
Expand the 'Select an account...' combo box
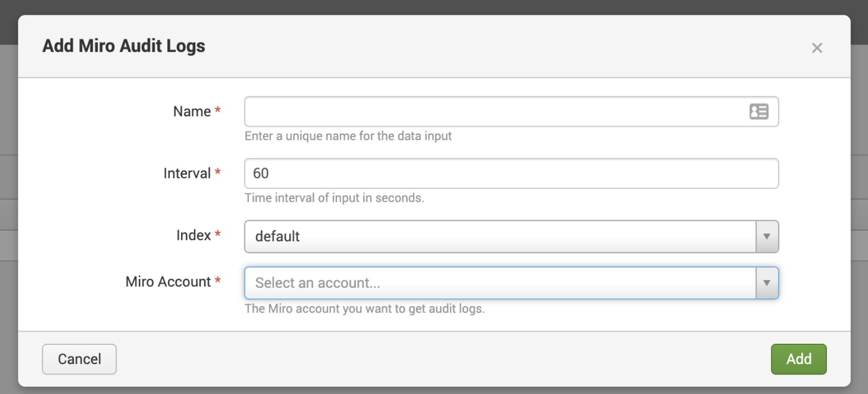(x=499, y=283)
